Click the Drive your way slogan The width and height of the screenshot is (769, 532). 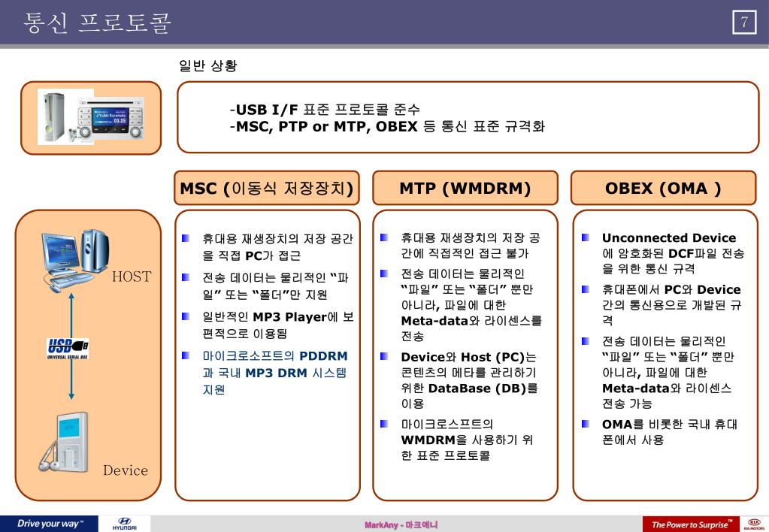pyautogui.click(x=50, y=523)
